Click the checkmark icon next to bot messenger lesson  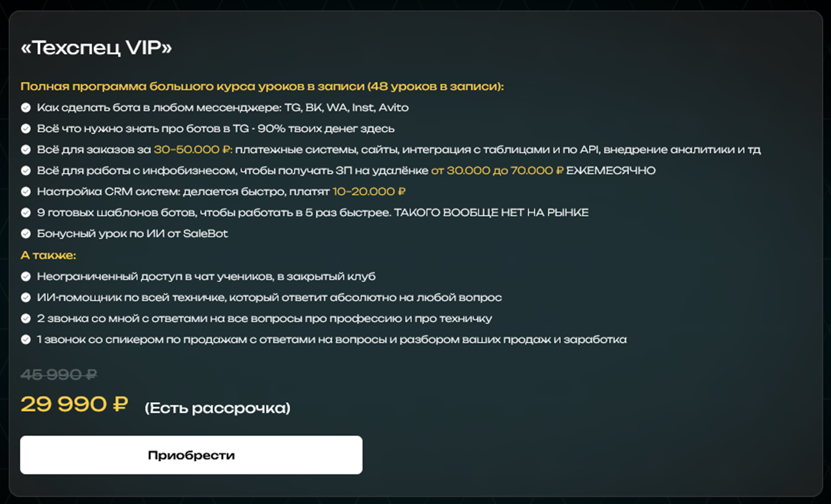pos(26,107)
